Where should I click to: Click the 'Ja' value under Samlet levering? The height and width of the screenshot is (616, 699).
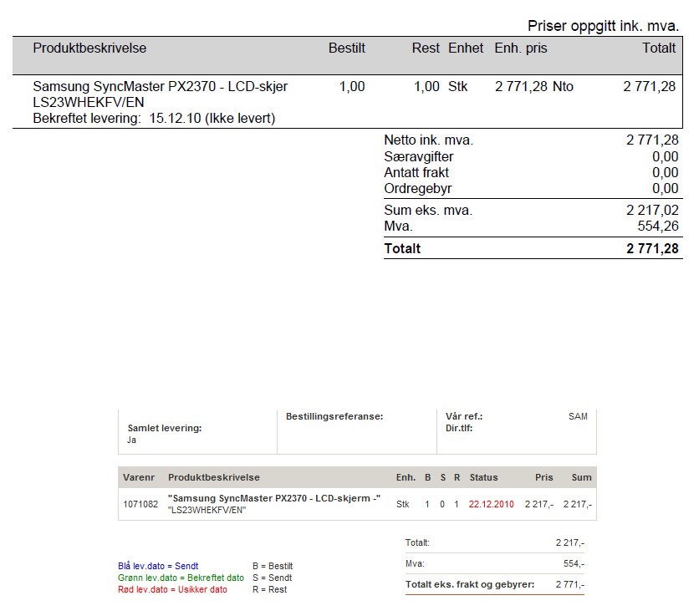tap(131, 440)
